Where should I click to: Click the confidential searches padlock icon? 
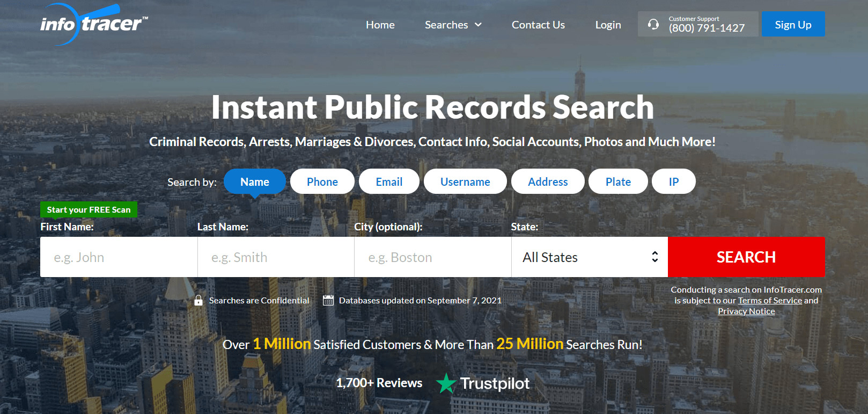(x=198, y=300)
